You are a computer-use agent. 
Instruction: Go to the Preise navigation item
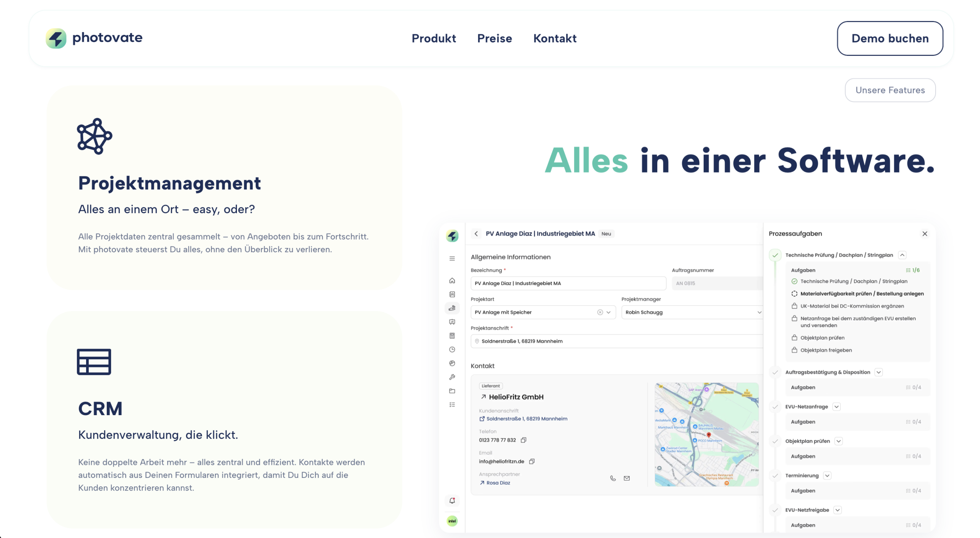point(494,38)
